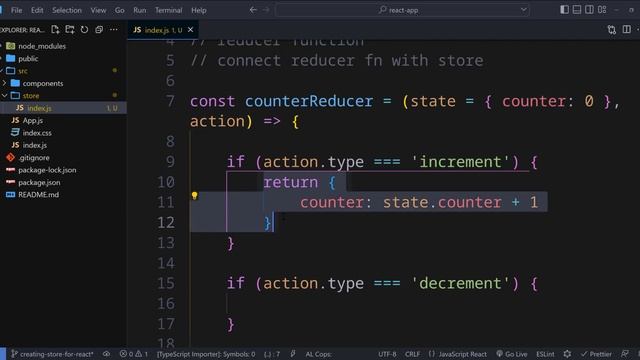Open the Edit menu

pyautogui.click(x=37, y=10)
